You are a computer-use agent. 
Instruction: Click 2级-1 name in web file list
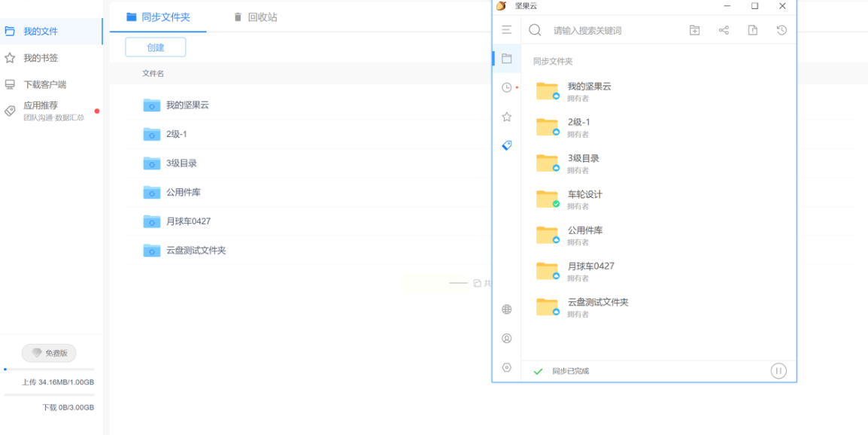tap(177, 134)
